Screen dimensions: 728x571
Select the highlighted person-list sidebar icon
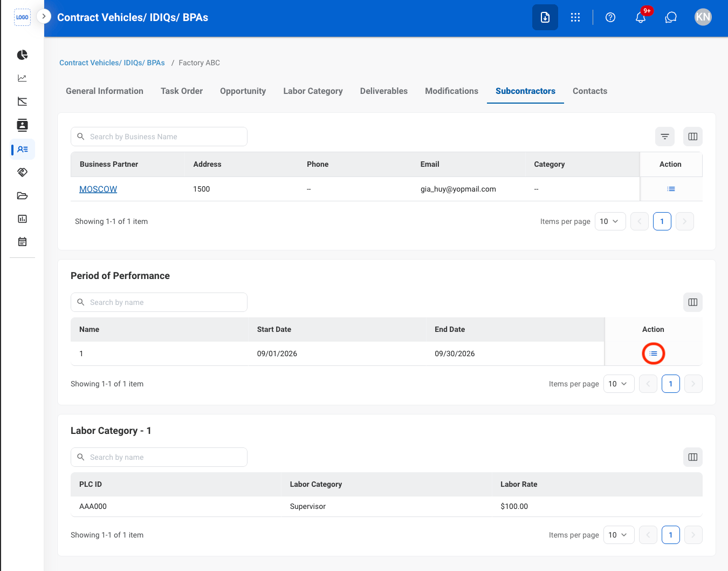pos(23,149)
